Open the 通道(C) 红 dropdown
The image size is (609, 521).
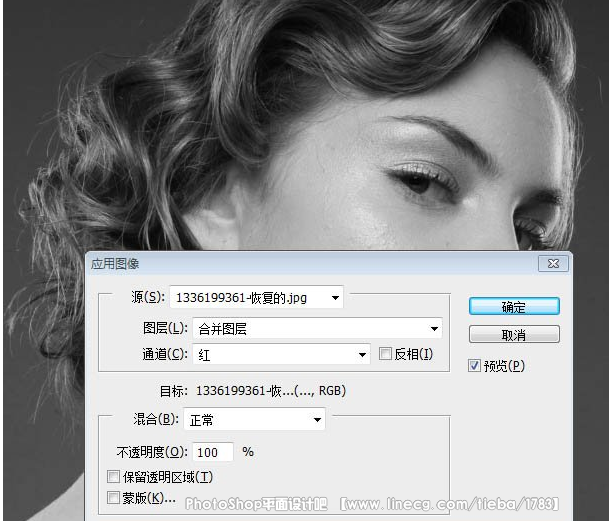coord(281,354)
